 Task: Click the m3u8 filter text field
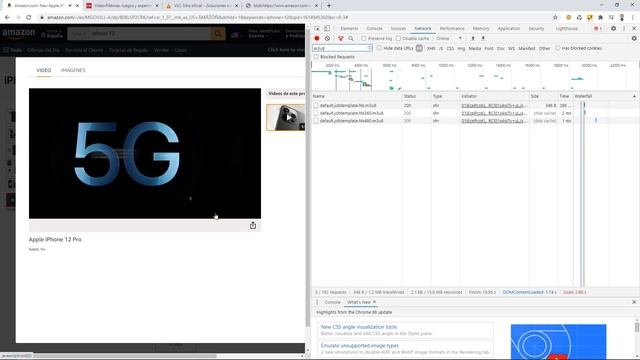point(342,48)
